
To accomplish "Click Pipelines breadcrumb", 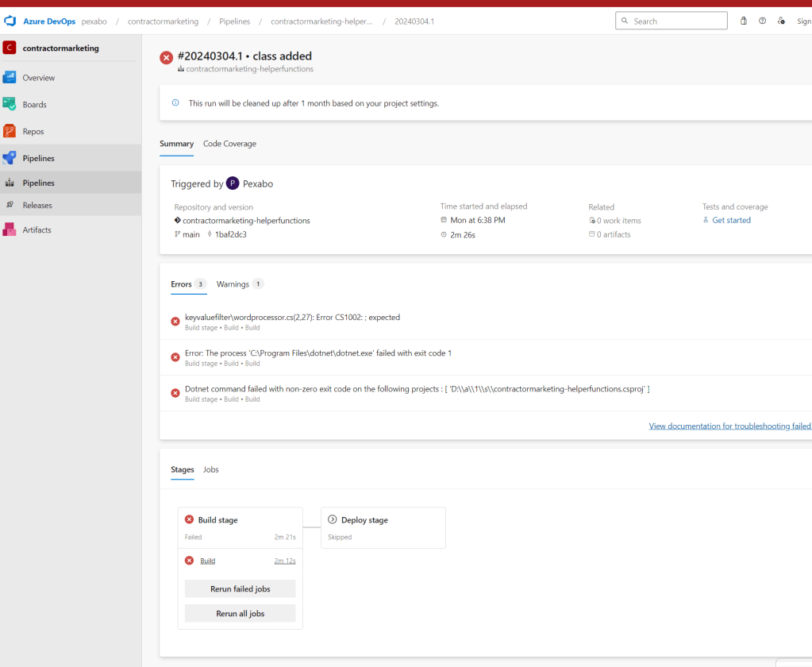I will tap(235, 21).
